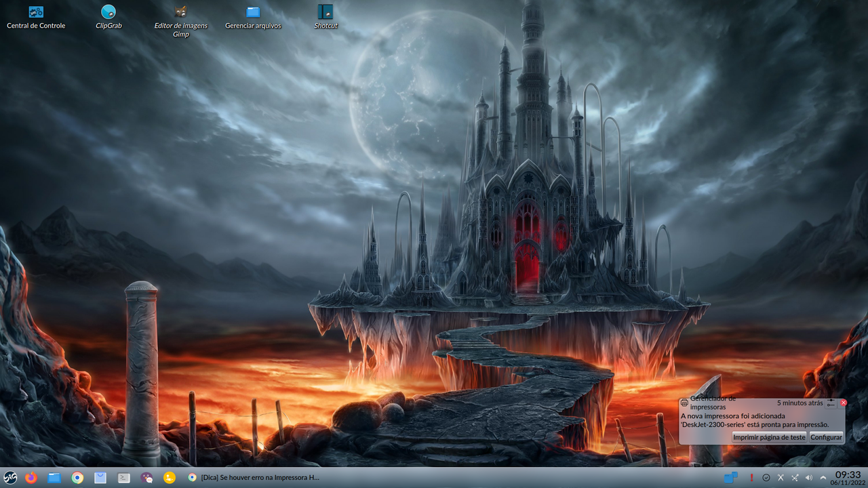Image resolution: width=868 pixels, height=488 pixels.
Task: Open the application launcher menu
Action: point(11,478)
